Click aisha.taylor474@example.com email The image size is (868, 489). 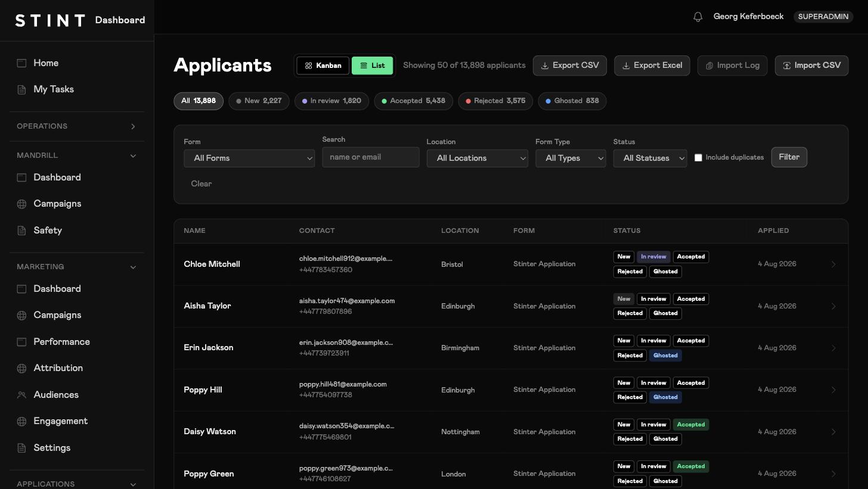click(x=347, y=301)
